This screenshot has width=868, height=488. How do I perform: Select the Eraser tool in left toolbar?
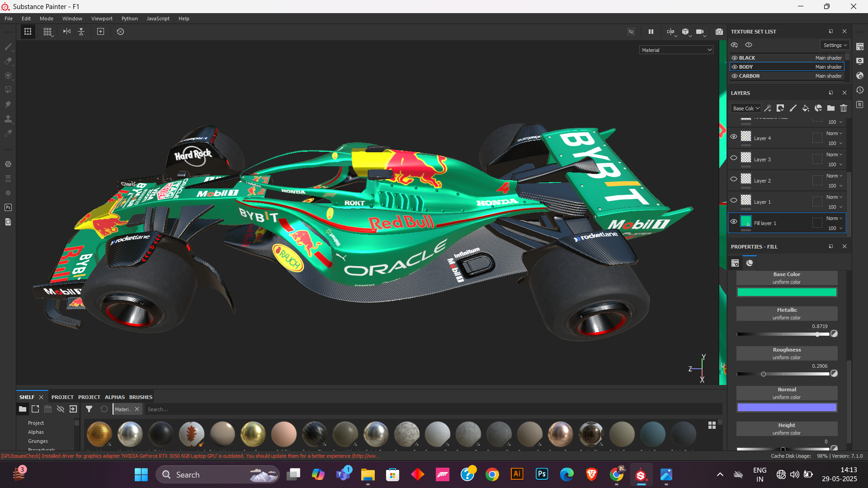8,61
